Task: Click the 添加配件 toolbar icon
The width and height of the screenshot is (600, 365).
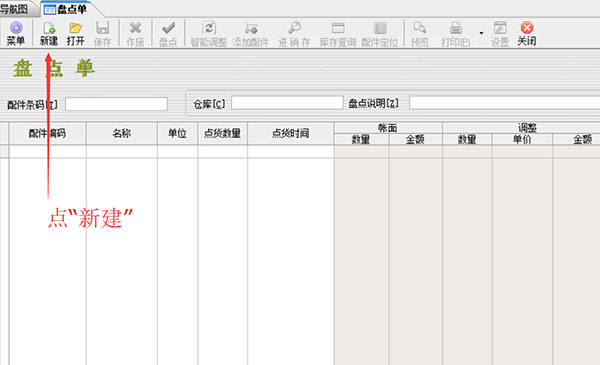Action: tap(251, 28)
